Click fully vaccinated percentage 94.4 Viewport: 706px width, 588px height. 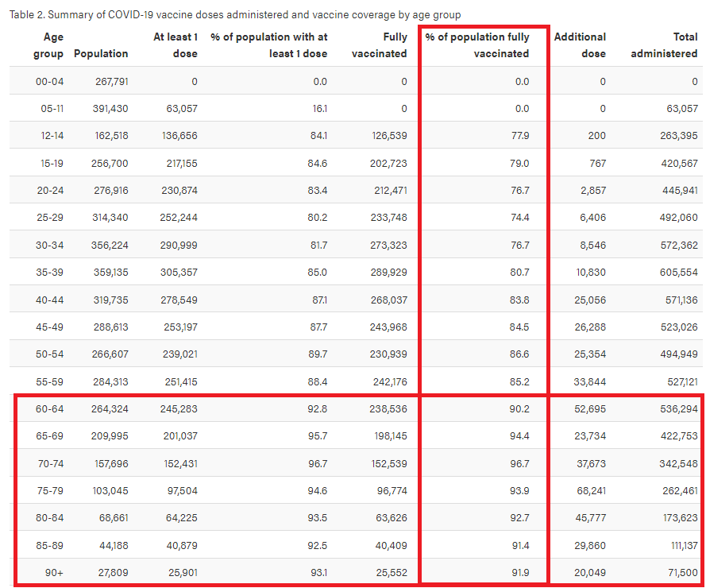tap(519, 435)
